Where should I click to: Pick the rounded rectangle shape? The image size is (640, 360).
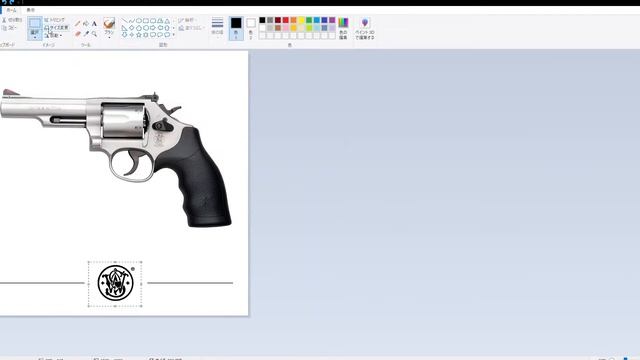pos(153,21)
